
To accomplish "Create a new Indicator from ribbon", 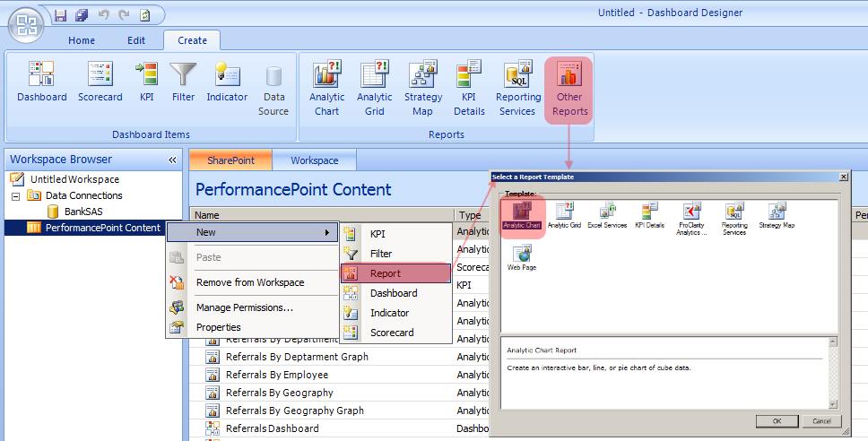I will pyautogui.click(x=227, y=82).
